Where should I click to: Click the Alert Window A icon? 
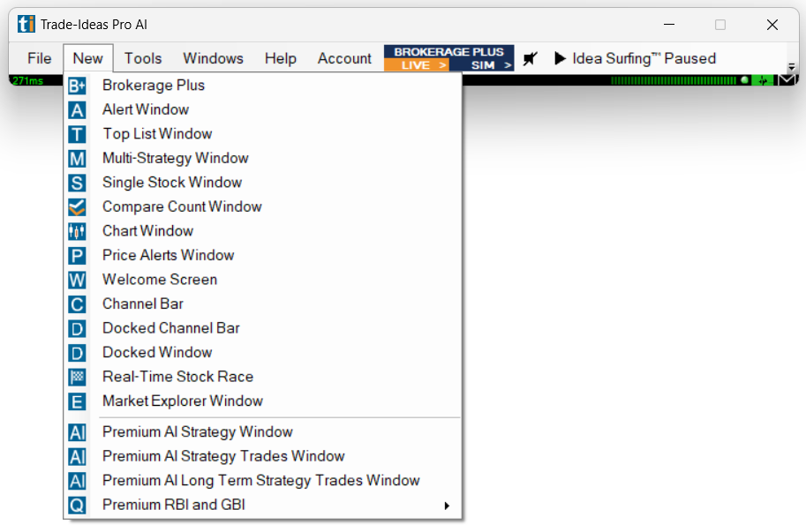pos(77,110)
